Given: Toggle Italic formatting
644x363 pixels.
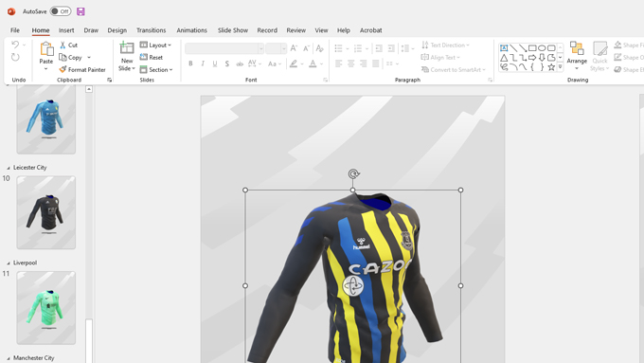Looking at the screenshot, I should (x=203, y=64).
